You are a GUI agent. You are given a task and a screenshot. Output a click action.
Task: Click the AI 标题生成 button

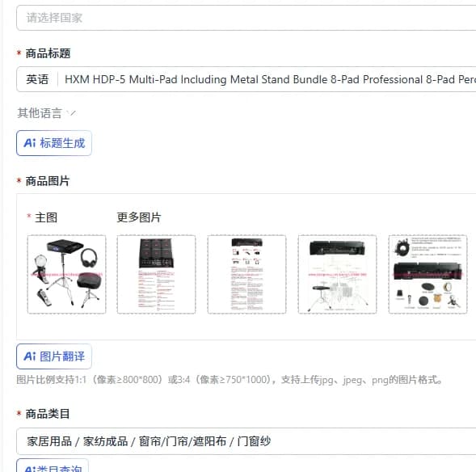click(x=54, y=143)
